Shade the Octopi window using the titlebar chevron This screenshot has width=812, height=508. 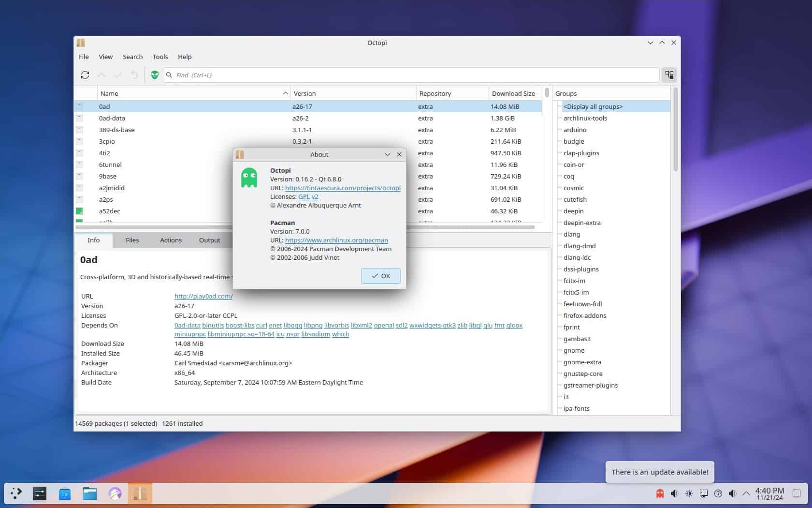(650, 43)
